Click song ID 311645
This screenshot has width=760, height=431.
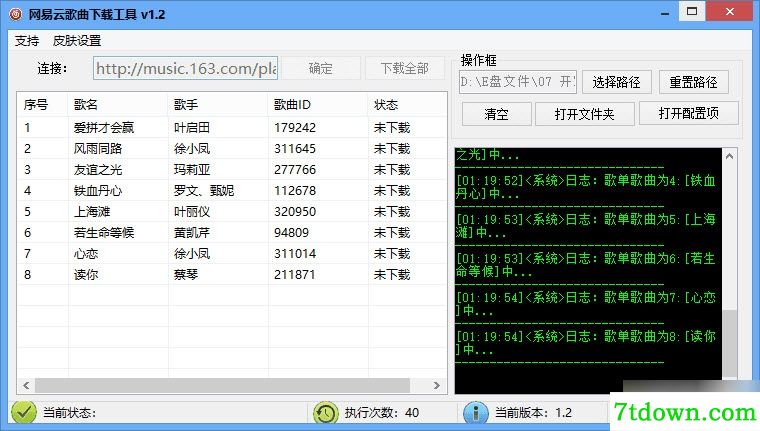pos(295,148)
